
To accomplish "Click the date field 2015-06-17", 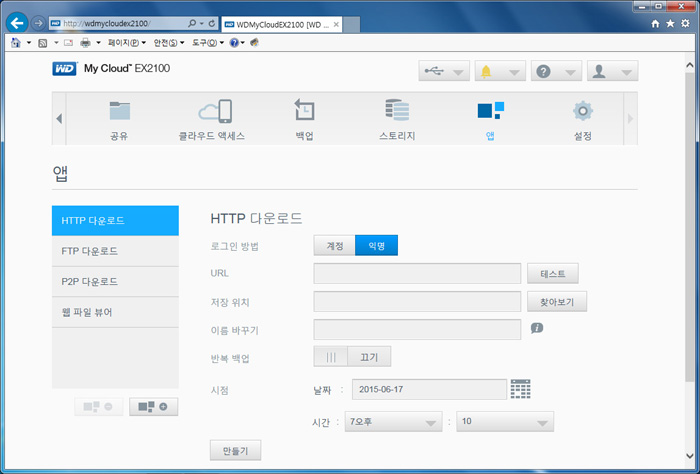I will coord(429,389).
